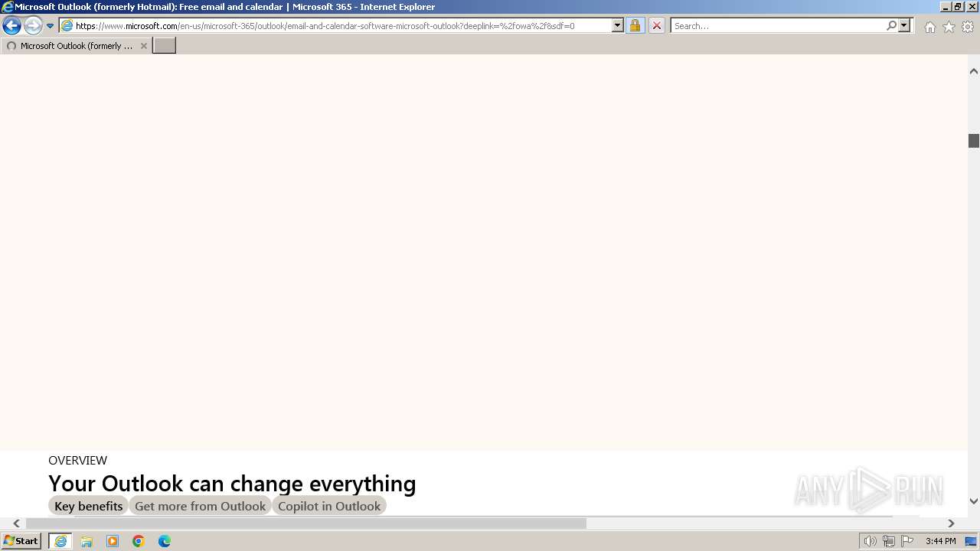Click the OVERVIEW label
The image size is (980, 551).
pyautogui.click(x=77, y=460)
